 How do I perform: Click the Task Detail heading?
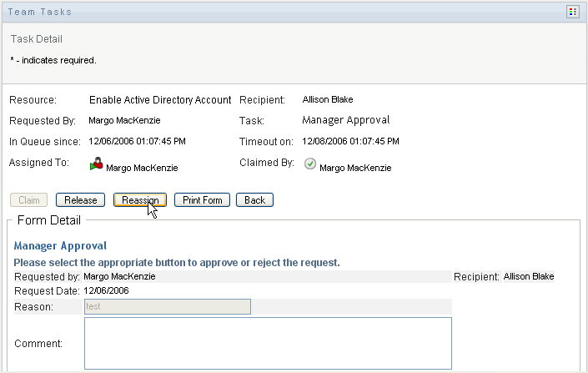[x=37, y=39]
